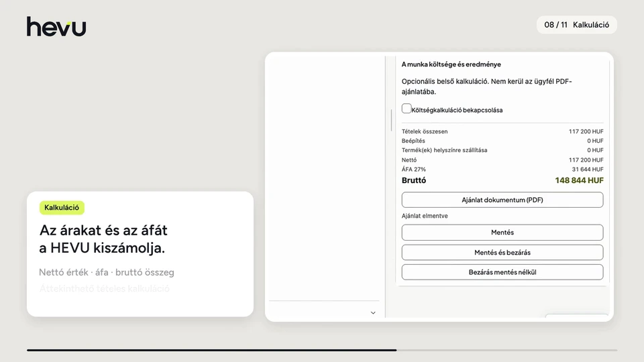
Task: Click the Tételek összesen label
Action: [425, 131]
